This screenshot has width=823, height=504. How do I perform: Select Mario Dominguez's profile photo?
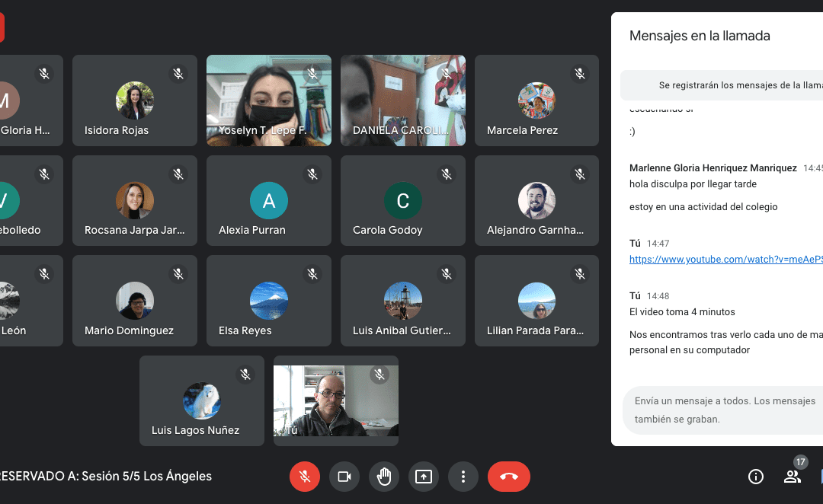click(135, 301)
